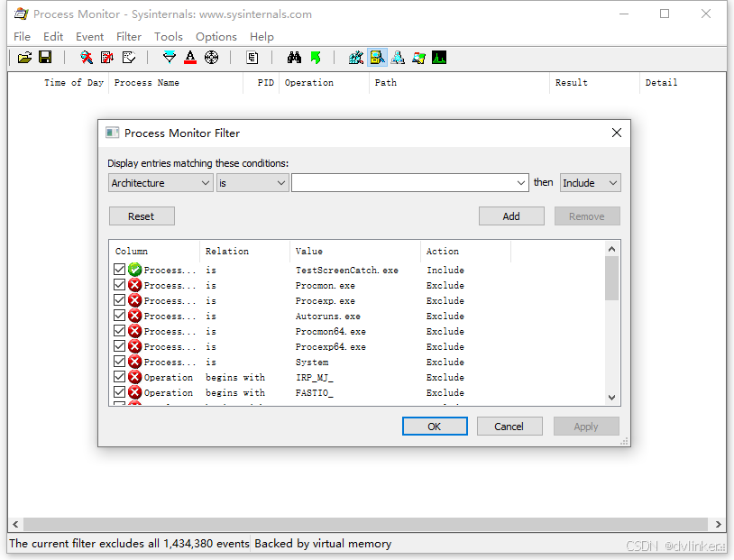
Task: Toggle Show Registry Activity icon
Action: tap(356, 58)
